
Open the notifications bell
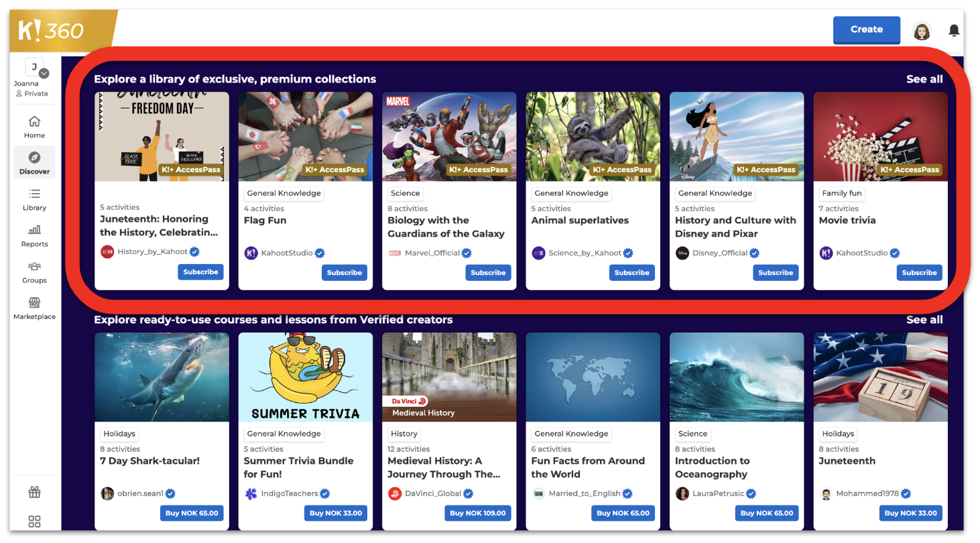coord(954,30)
